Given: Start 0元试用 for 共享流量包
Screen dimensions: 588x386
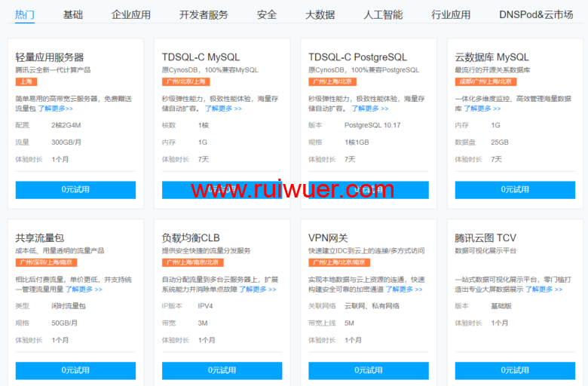Looking at the screenshot, I should pyautogui.click(x=75, y=370).
